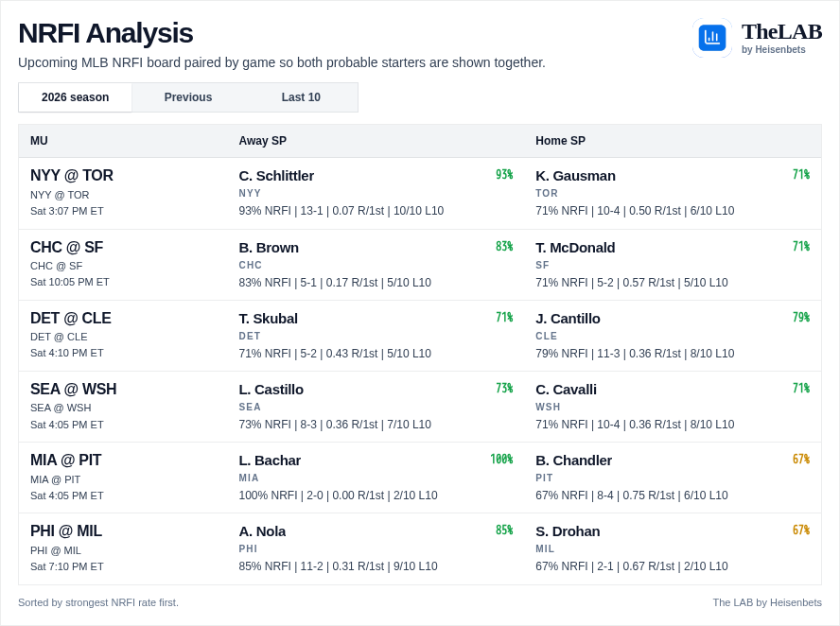Image resolution: width=840 pixels, height=626 pixels.
Task: Click 'The LAB by Heisenbets' footer text
Action: pos(767,603)
